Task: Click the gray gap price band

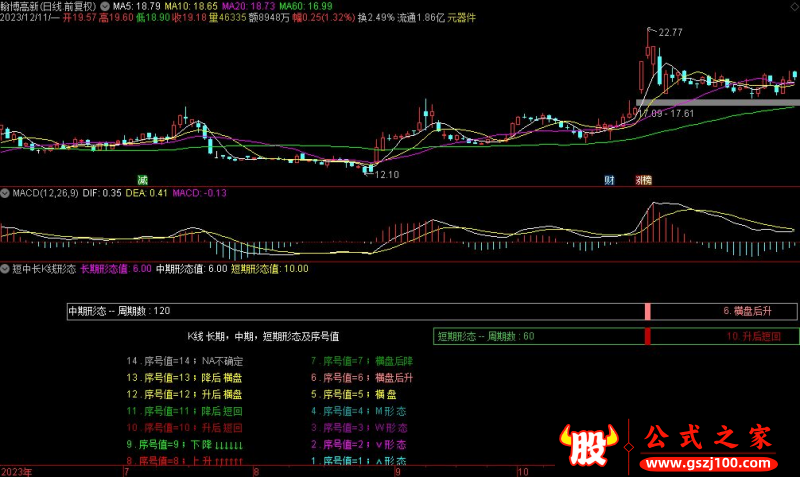Action: click(x=718, y=103)
